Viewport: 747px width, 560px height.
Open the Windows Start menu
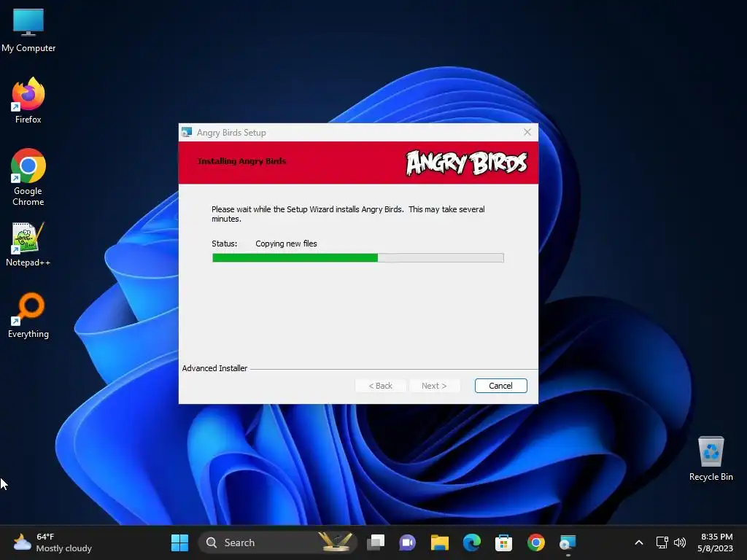[x=179, y=542]
